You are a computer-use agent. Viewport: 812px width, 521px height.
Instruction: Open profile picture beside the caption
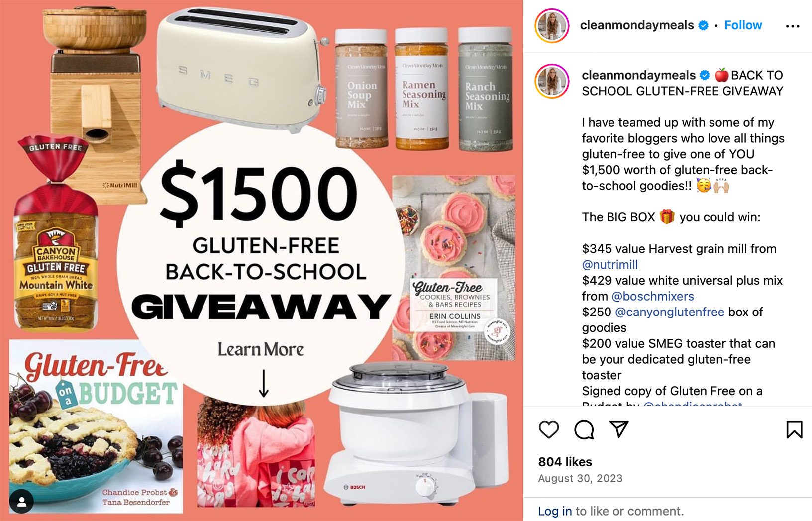pos(552,81)
